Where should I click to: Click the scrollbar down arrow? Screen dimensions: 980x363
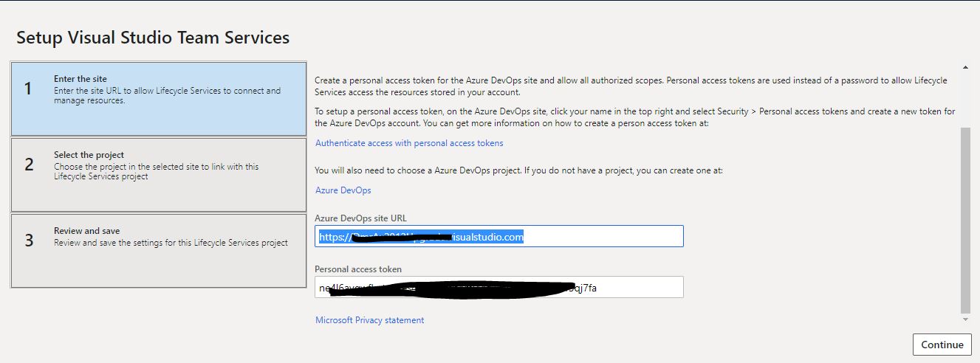(x=965, y=319)
